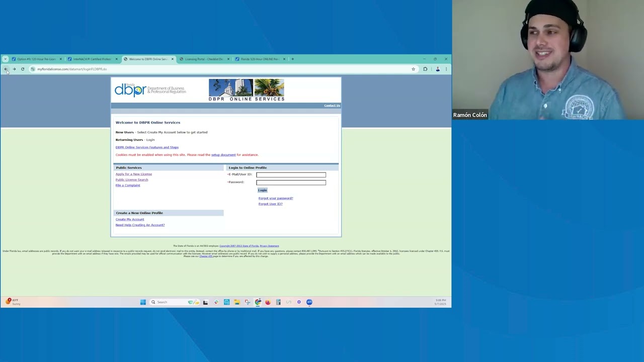
Task: View site information icon in address bar
Action: pyautogui.click(x=33, y=69)
